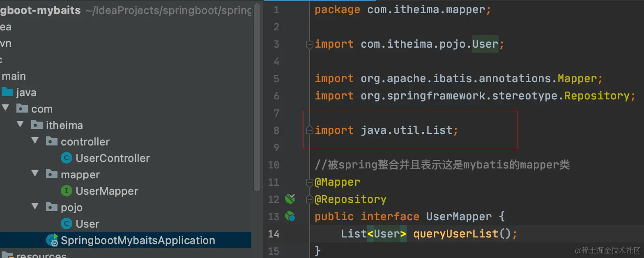
Task: Click the queryUserList method name
Action: (x=455, y=234)
